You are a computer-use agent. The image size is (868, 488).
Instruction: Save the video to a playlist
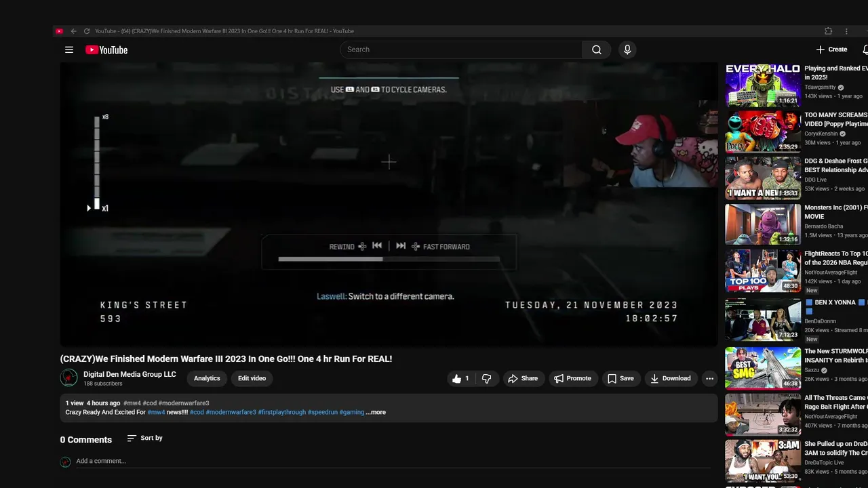(620, 379)
